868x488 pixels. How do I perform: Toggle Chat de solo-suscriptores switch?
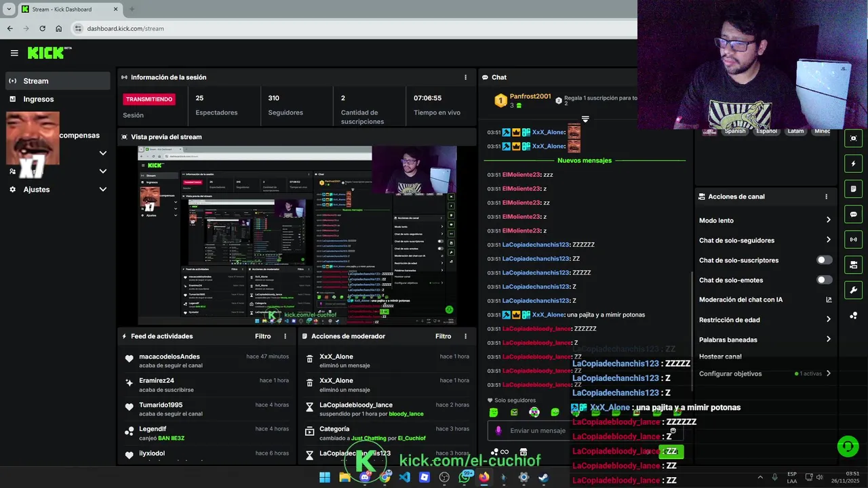pyautogui.click(x=825, y=260)
